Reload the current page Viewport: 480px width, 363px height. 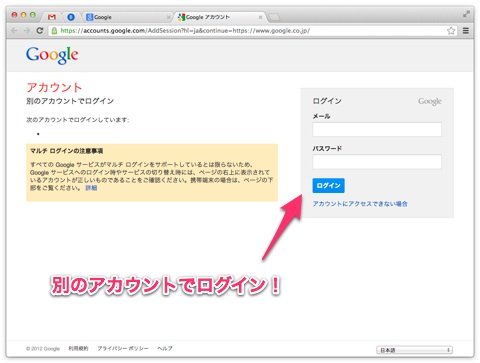click(x=40, y=31)
